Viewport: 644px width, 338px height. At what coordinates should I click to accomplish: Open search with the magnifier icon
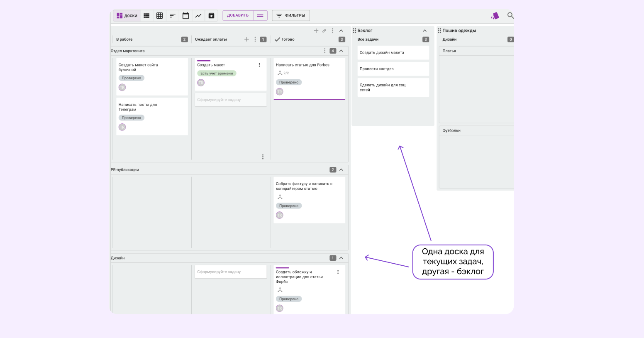[510, 15]
